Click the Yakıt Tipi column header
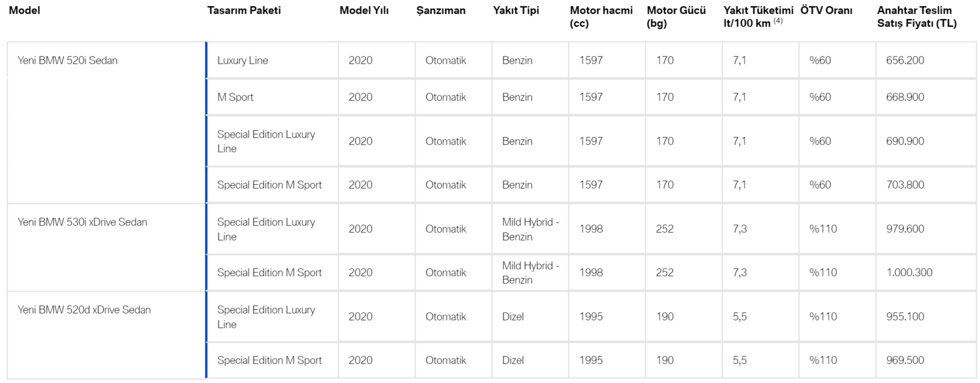980x383 pixels. [516, 10]
